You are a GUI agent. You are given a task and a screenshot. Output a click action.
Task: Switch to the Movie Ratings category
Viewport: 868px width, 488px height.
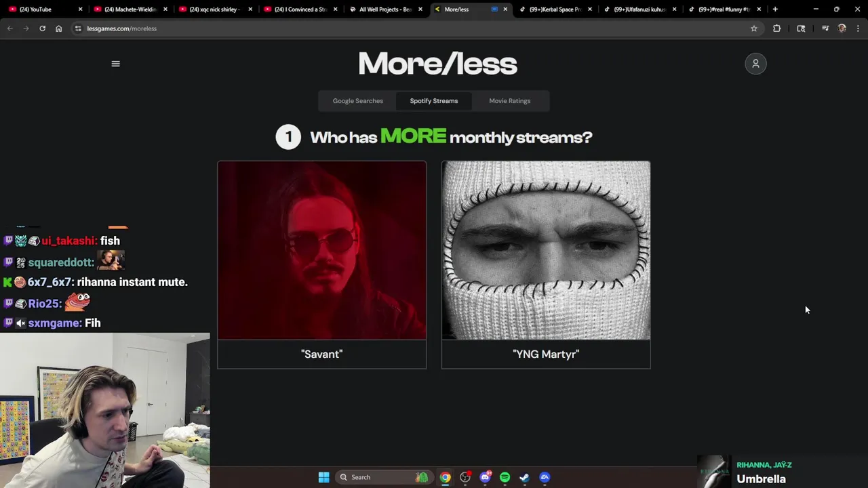click(510, 101)
